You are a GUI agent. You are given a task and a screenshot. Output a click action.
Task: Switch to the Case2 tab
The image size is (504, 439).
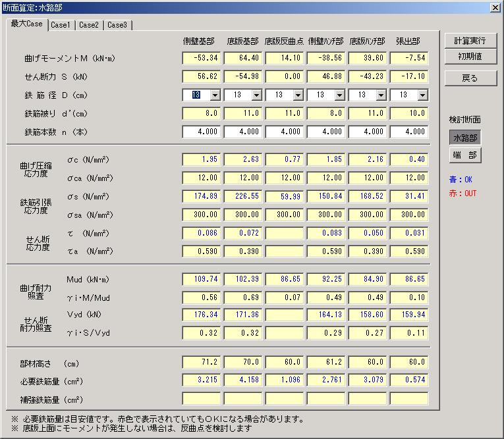pos(89,25)
